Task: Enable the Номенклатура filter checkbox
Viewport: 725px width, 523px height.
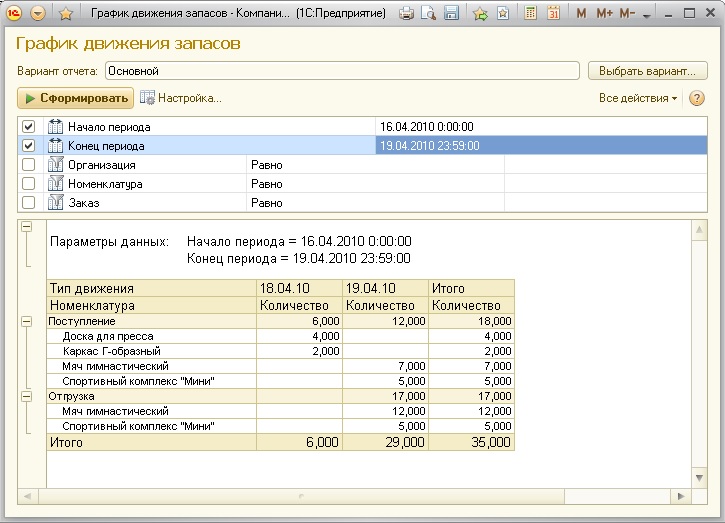Action: coord(28,184)
